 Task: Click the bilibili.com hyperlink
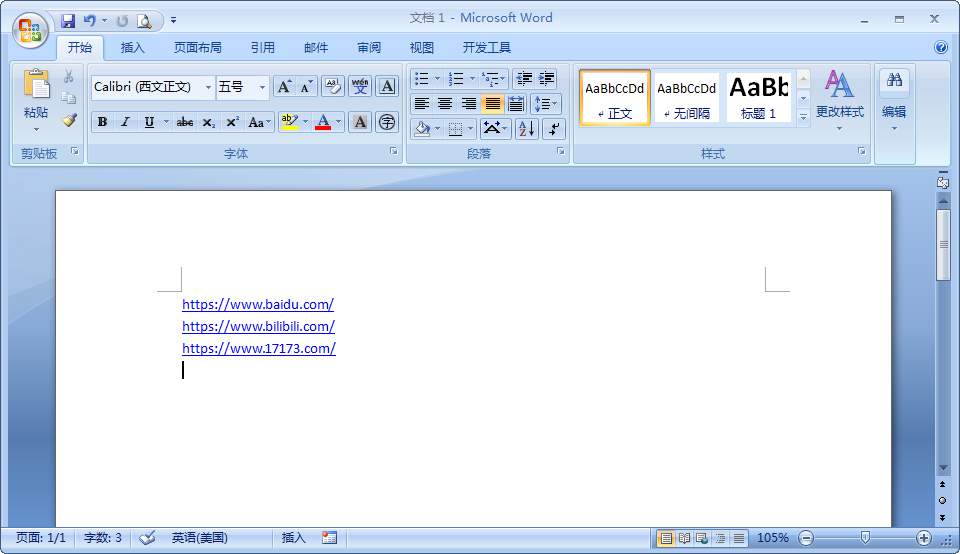pos(258,326)
